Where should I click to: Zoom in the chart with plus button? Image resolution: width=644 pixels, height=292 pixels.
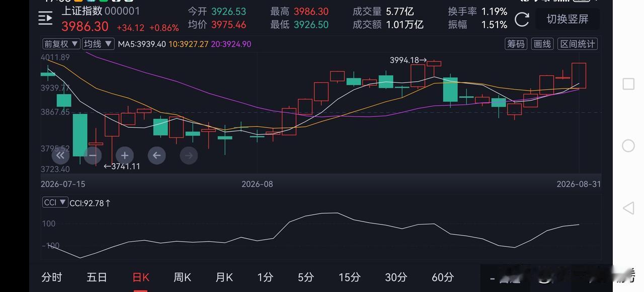pyautogui.click(x=125, y=156)
